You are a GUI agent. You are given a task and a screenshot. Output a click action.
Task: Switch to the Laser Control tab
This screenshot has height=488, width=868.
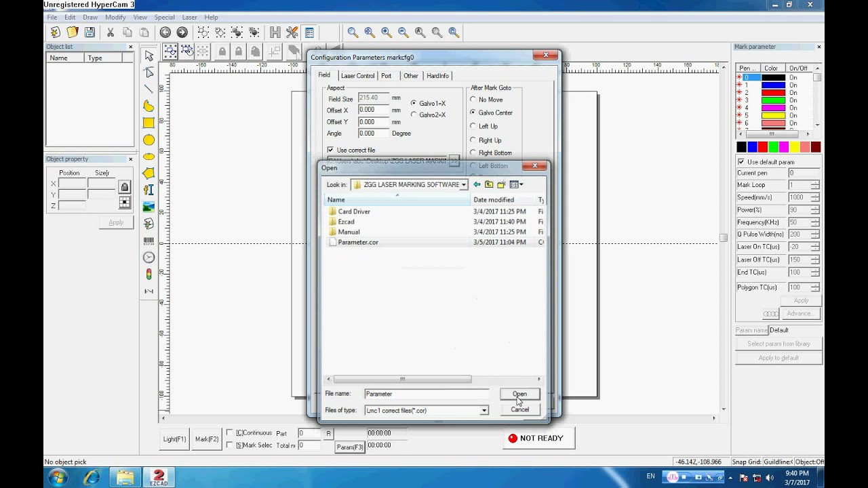(357, 76)
